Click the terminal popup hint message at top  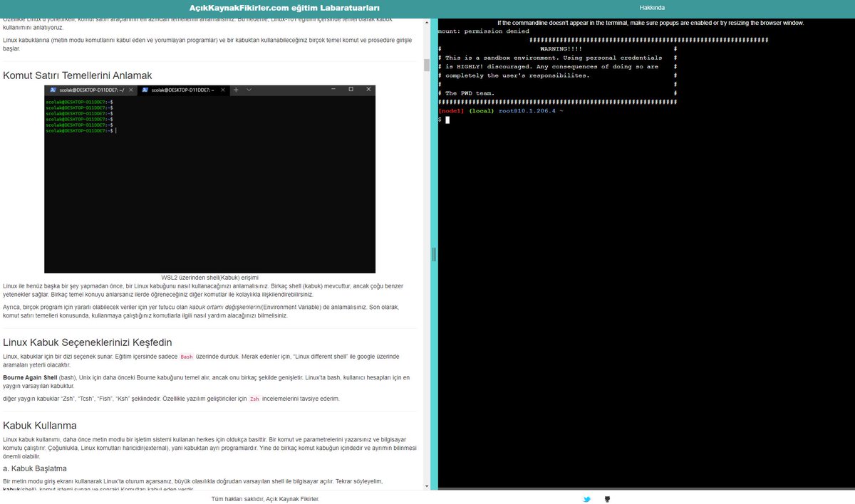pyautogui.click(x=651, y=23)
